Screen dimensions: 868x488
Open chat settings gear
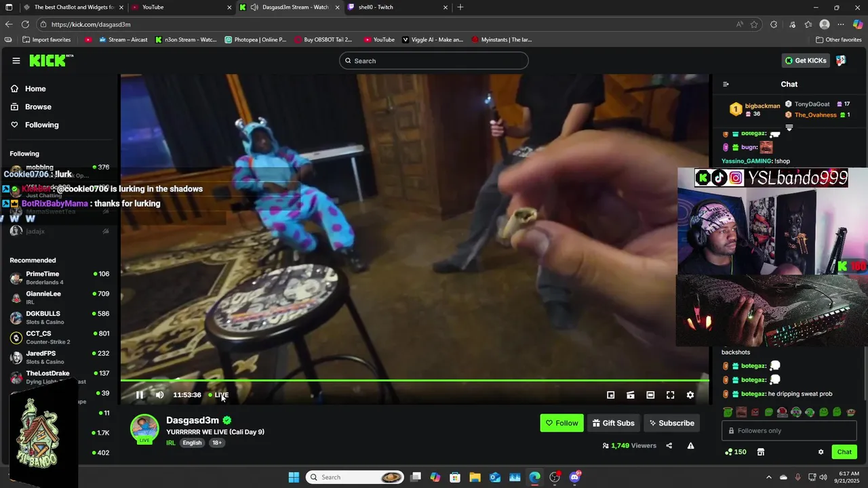tap(821, 452)
